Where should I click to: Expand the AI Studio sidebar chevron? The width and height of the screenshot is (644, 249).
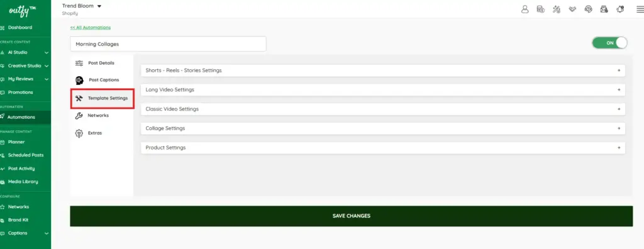click(47, 53)
